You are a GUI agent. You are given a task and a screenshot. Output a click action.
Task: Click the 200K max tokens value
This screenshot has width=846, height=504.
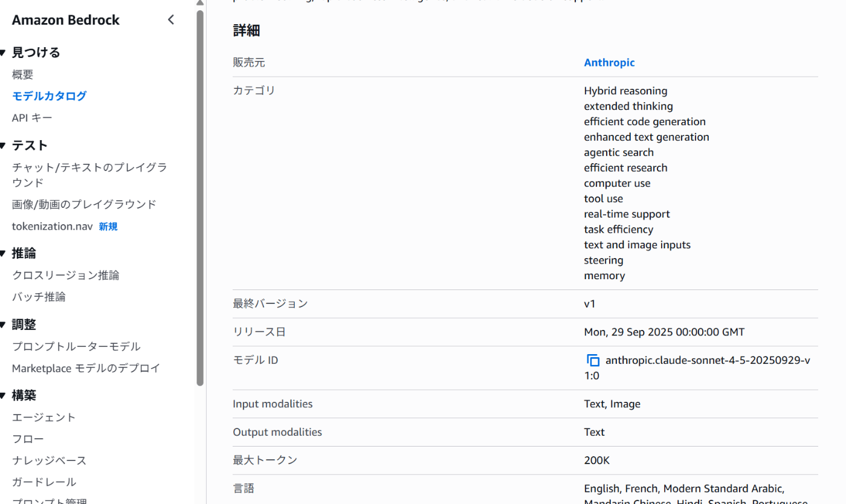[x=596, y=460]
